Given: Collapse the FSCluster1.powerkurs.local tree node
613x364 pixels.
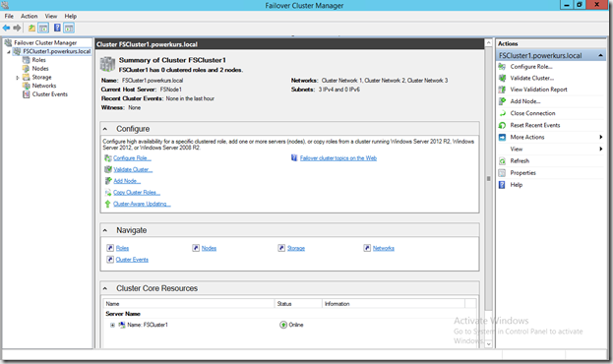Looking at the screenshot, I should [9, 51].
